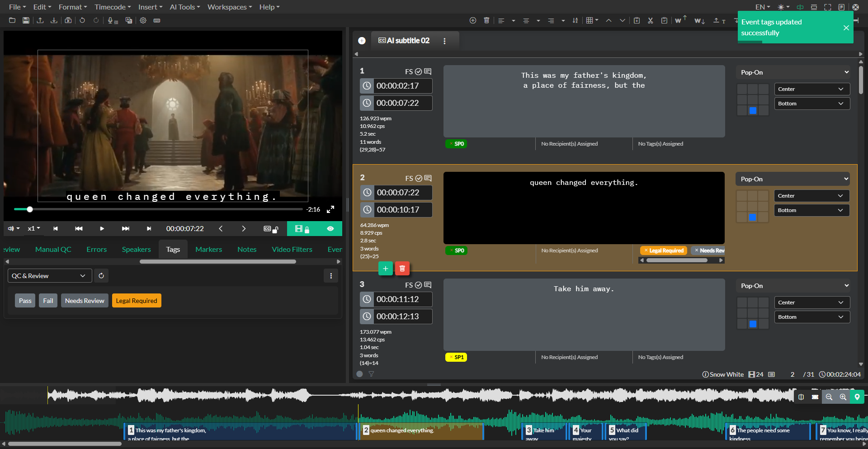Change the QC & Review dropdown selection
The height and width of the screenshot is (449, 868).
pyautogui.click(x=49, y=275)
